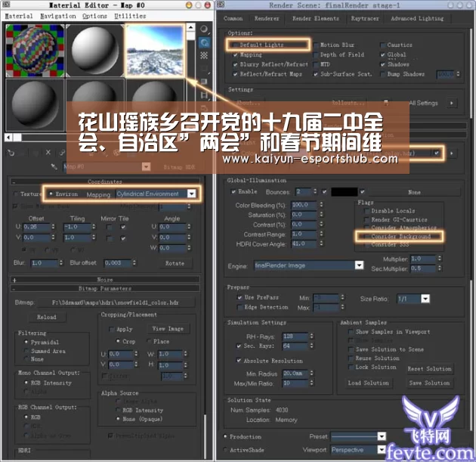Select the gray sphere in second slot
This screenshot has width=476, height=462.
point(95,50)
